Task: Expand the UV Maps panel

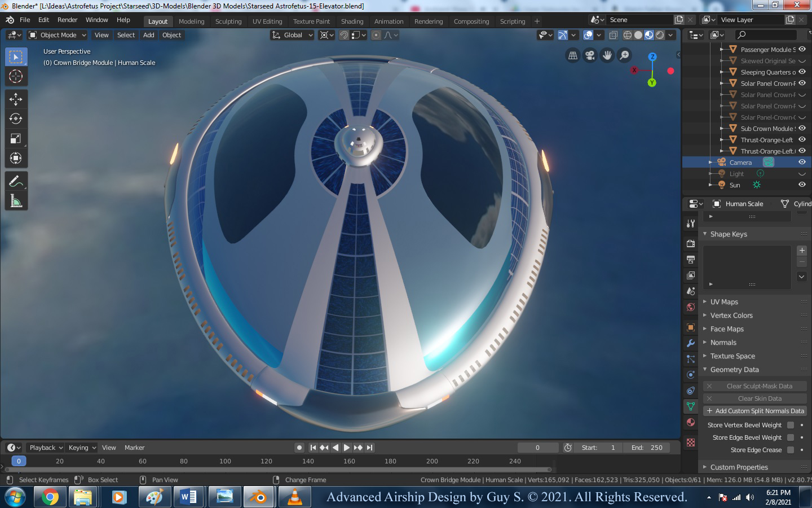Action: 724,302
